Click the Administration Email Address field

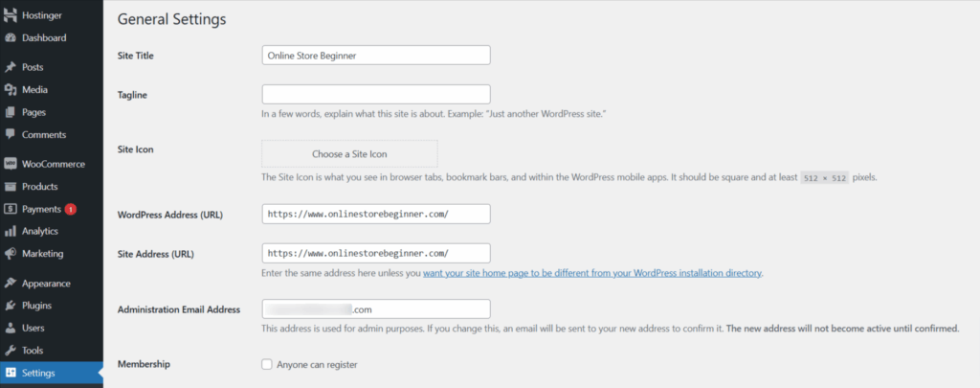pos(375,309)
